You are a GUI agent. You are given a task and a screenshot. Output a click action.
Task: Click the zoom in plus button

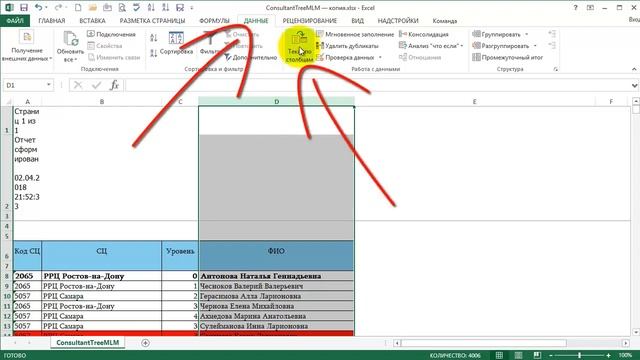coord(608,355)
